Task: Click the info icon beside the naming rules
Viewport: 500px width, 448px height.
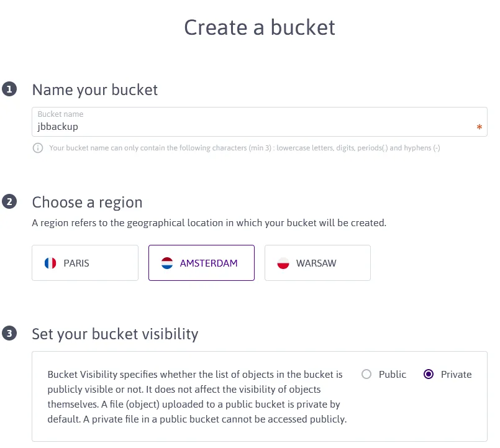Action: (37, 148)
